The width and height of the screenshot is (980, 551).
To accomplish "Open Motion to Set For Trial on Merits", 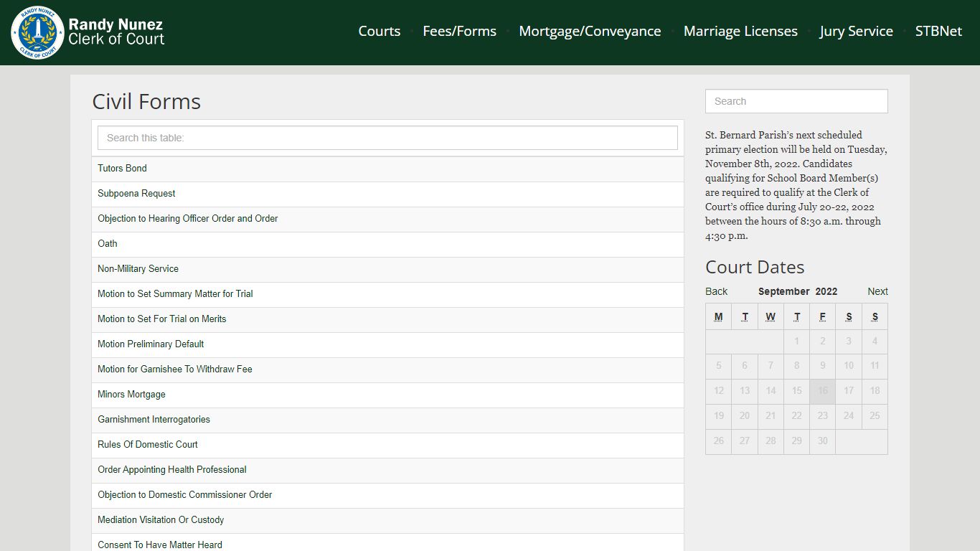I will [x=162, y=319].
